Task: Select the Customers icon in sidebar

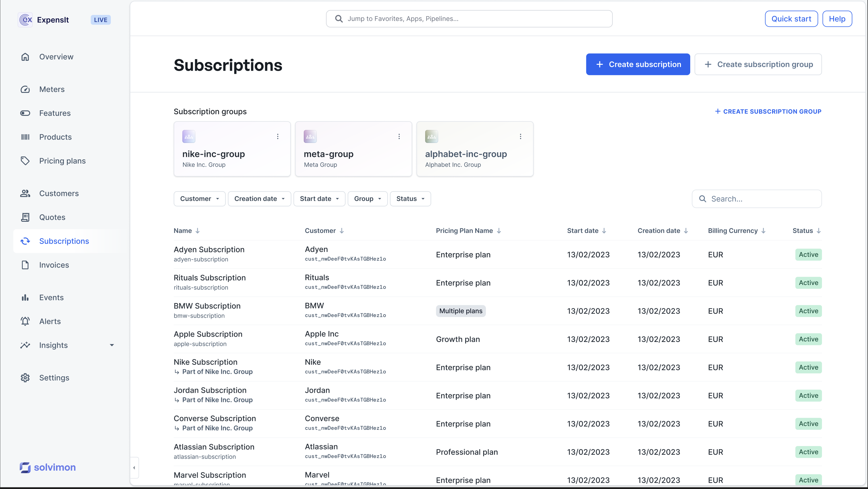Action: click(25, 193)
